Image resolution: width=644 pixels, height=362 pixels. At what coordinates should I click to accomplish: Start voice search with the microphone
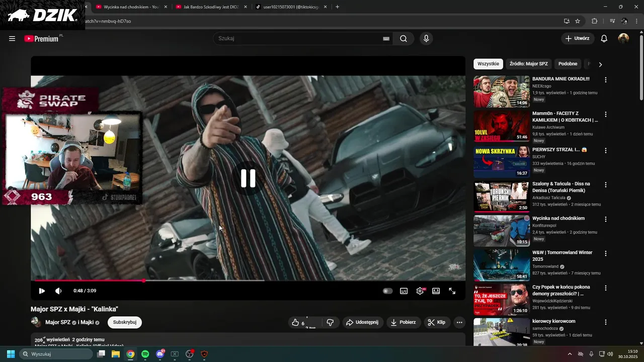pyautogui.click(x=426, y=39)
